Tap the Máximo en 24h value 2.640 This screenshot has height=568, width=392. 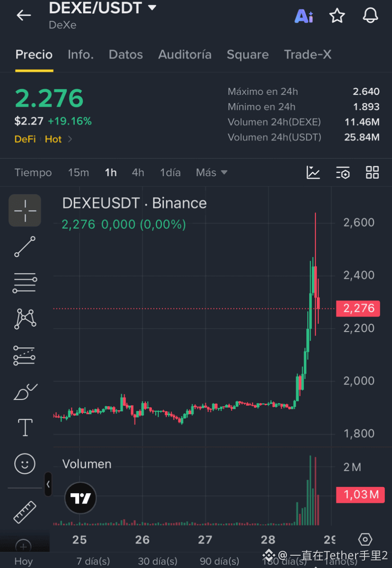click(x=366, y=92)
